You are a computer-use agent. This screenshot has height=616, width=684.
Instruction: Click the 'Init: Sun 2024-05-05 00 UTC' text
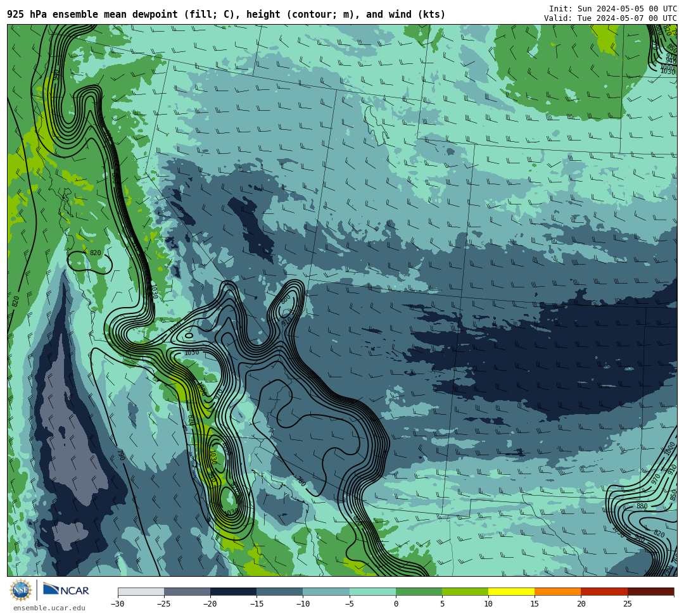(613, 9)
